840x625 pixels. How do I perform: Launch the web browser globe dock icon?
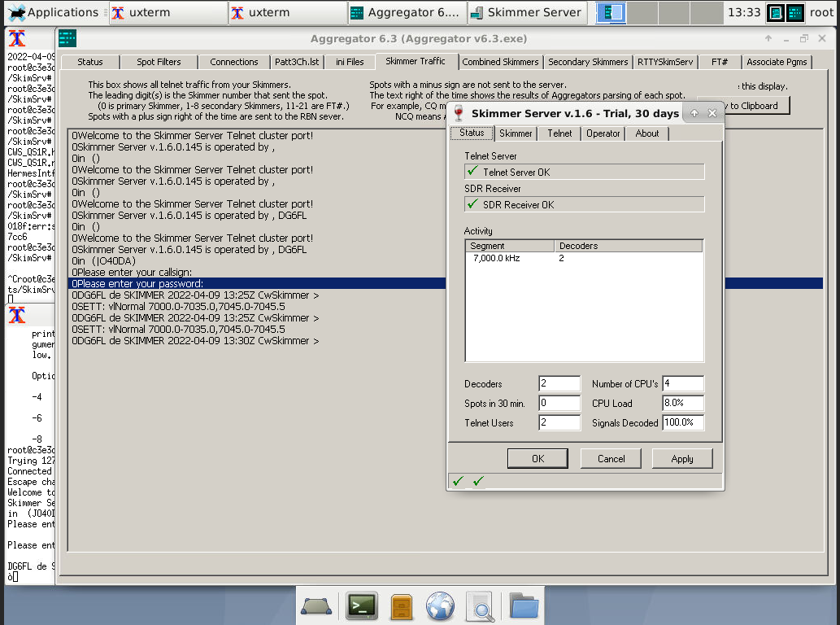pyautogui.click(x=441, y=606)
